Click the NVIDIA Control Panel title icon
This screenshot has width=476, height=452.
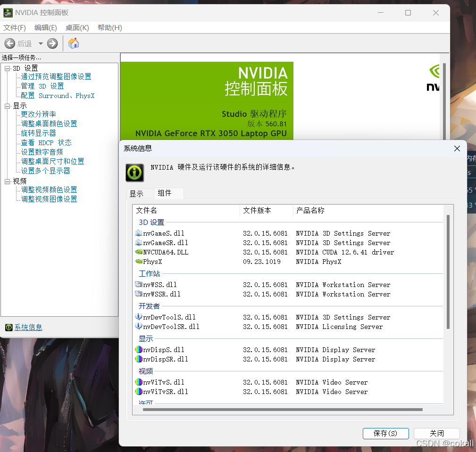pos(8,12)
